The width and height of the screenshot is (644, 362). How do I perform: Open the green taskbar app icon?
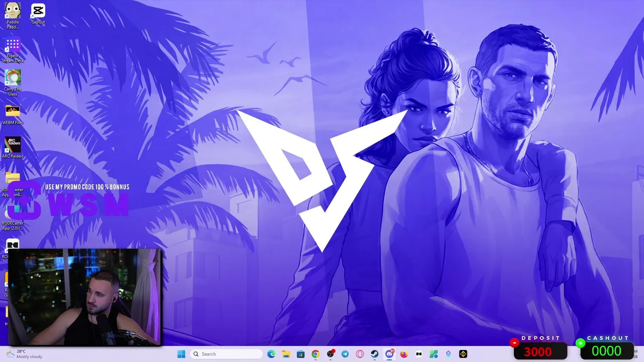point(433,354)
